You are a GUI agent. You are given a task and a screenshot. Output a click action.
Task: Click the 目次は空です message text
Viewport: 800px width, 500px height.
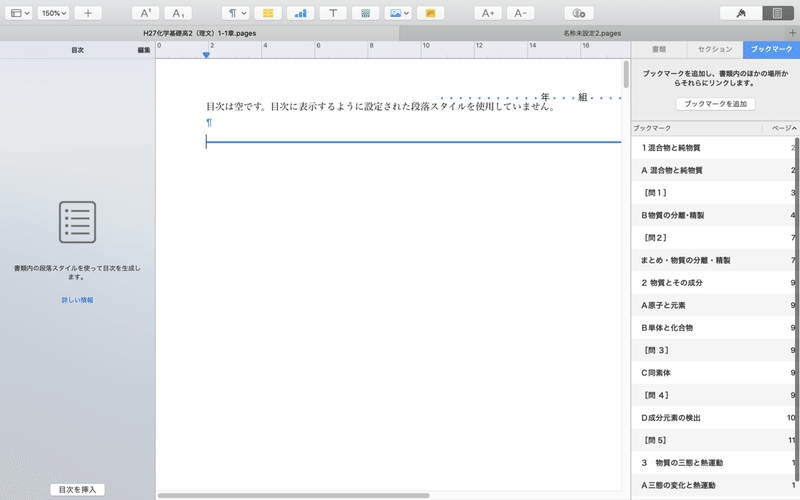click(x=381, y=107)
